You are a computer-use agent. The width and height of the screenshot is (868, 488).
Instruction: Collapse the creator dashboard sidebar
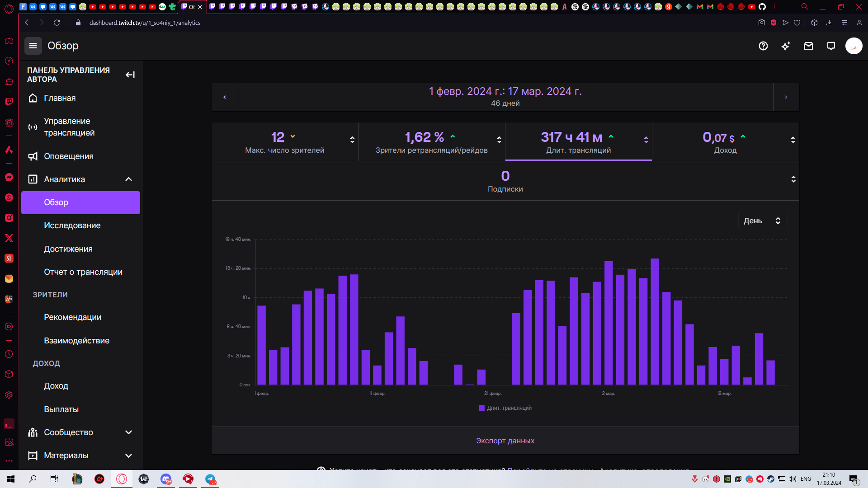point(130,75)
